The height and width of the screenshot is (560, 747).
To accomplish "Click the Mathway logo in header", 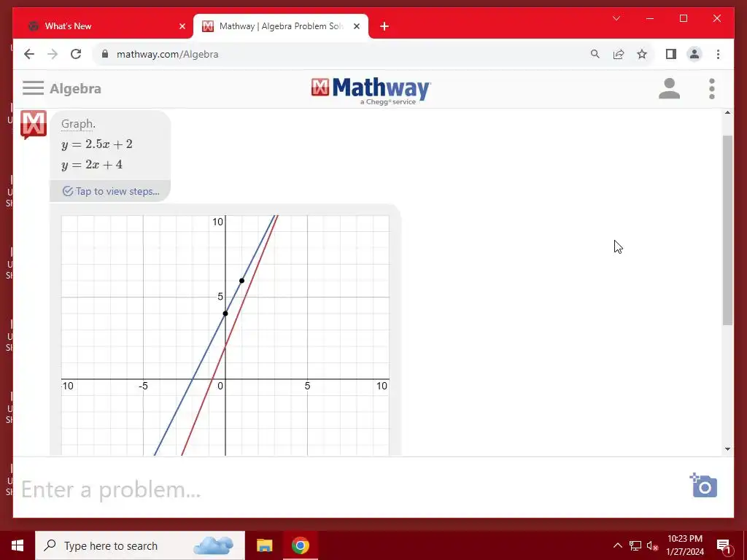I will pyautogui.click(x=371, y=90).
